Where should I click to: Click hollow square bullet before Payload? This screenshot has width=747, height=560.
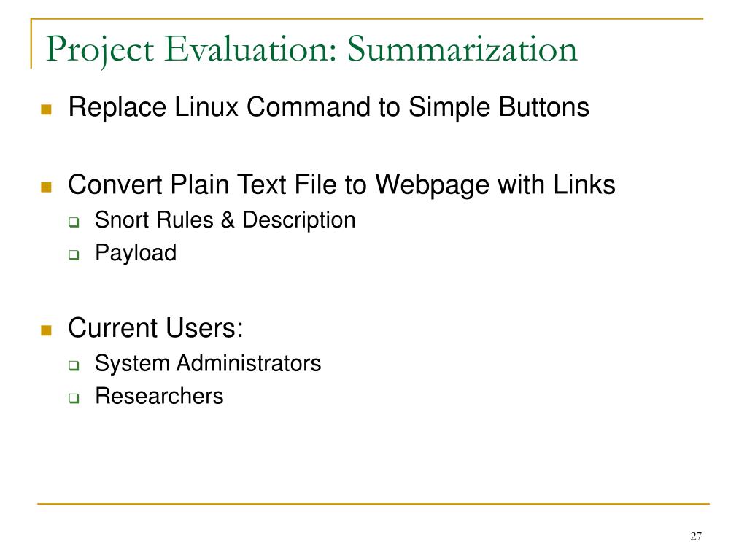pyautogui.click(x=74, y=254)
